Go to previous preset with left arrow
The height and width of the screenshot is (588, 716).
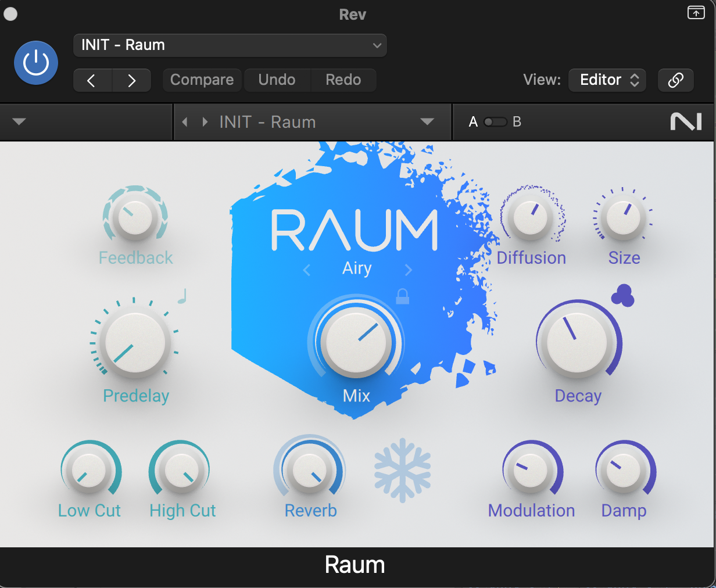(x=92, y=80)
